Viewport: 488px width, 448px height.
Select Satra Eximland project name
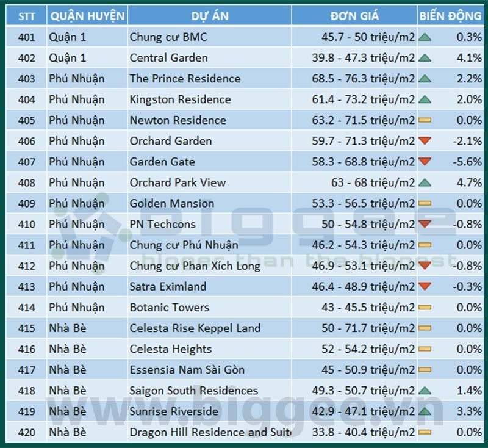(168, 287)
